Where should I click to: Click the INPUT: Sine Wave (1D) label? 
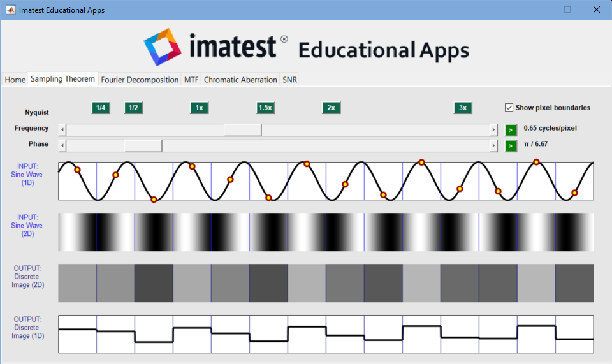click(x=27, y=175)
